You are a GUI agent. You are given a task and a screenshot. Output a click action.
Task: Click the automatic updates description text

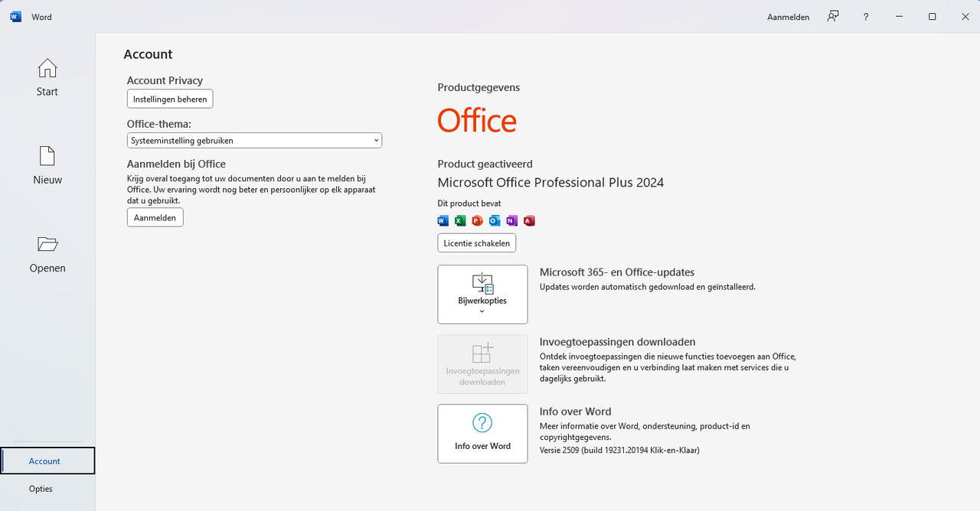point(648,287)
